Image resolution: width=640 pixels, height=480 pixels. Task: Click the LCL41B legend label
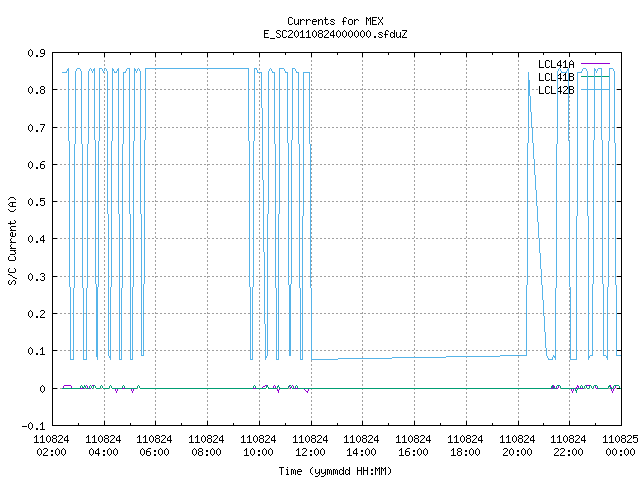click(x=556, y=77)
